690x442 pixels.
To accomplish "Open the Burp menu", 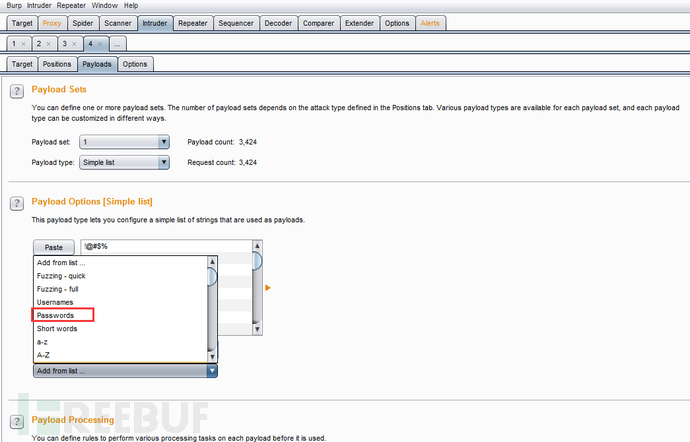I will (14, 5).
